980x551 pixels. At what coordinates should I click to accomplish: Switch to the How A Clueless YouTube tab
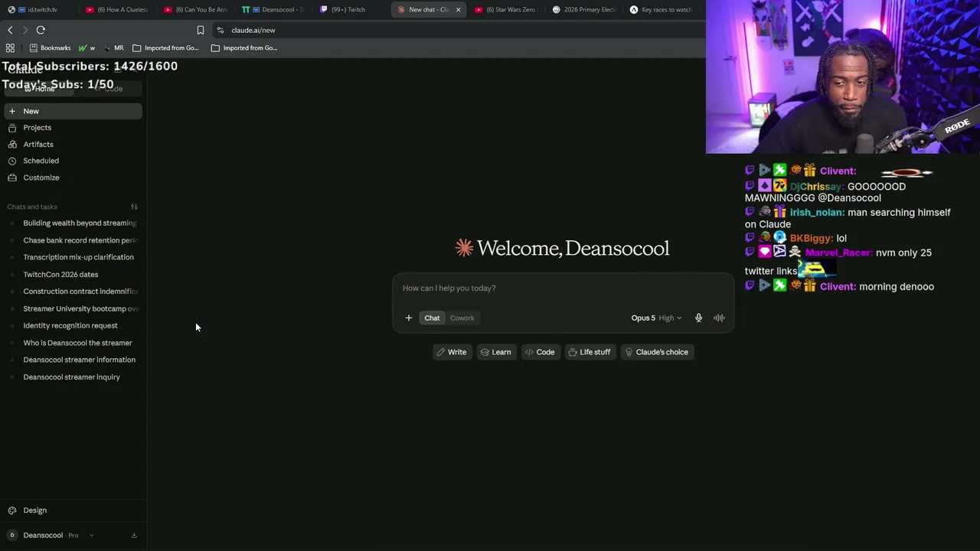117,10
